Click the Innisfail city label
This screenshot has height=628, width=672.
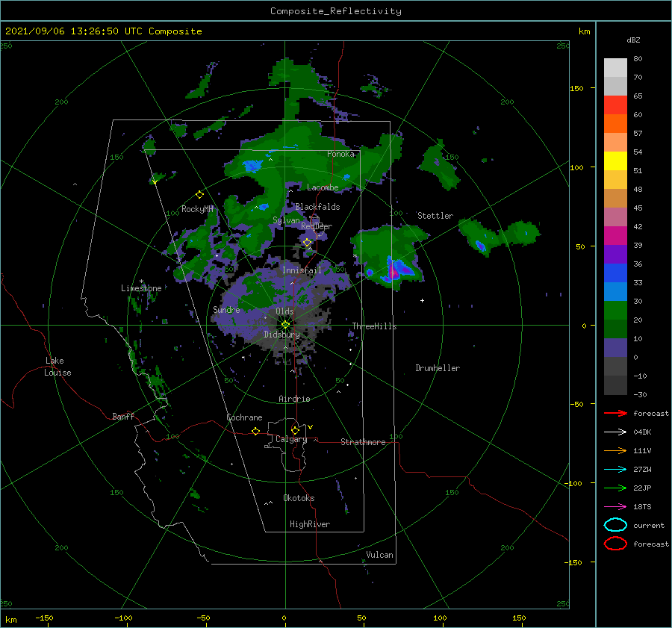pyautogui.click(x=302, y=270)
